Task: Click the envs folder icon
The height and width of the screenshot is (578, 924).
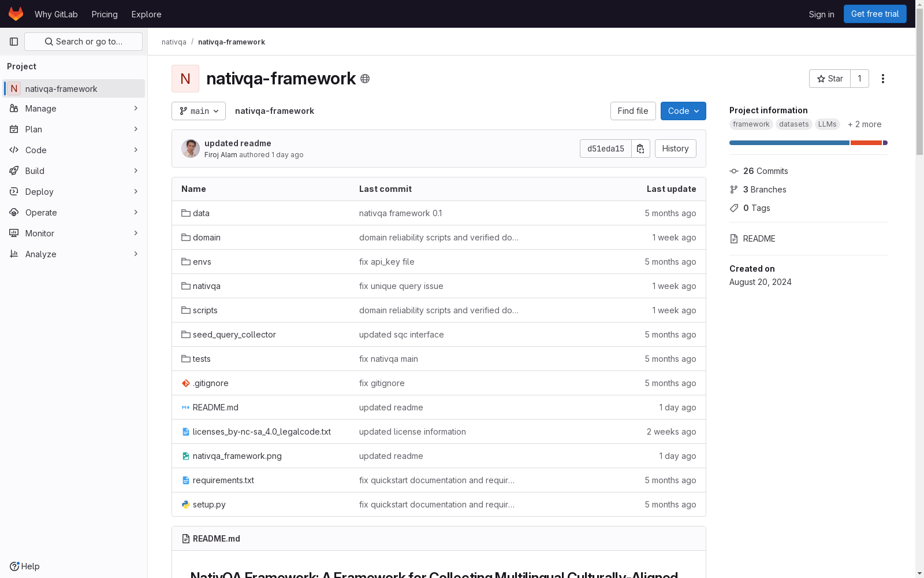Action: (186, 262)
